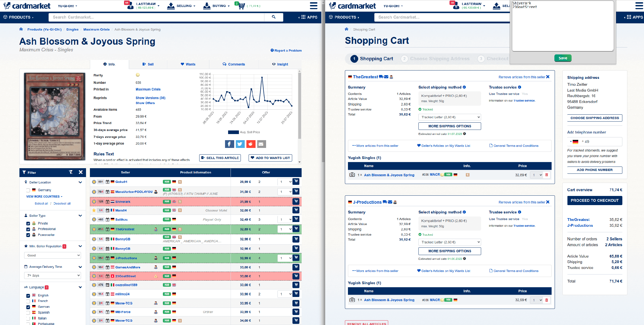Switch to the Comments tab
The height and width of the screenshot is (325, 644).
(234, 64)
